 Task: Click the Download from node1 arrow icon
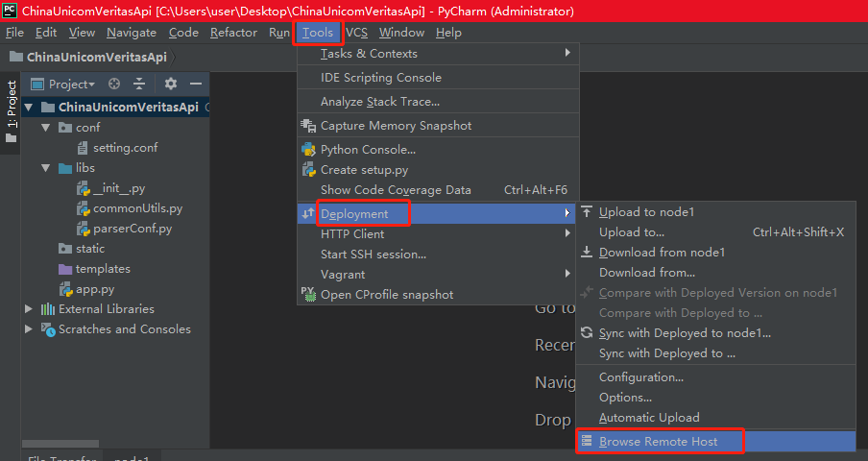[587, 253]
